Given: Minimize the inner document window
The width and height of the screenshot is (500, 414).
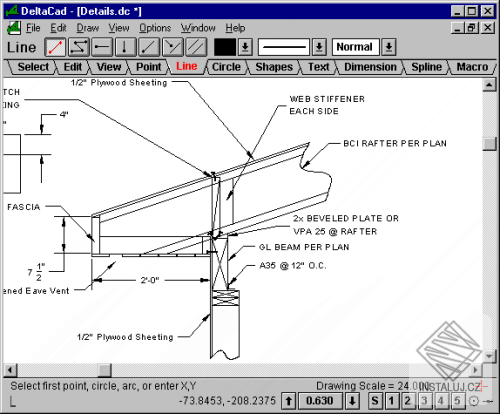Looking at the screenshot, I should click(x=458, y=28).
